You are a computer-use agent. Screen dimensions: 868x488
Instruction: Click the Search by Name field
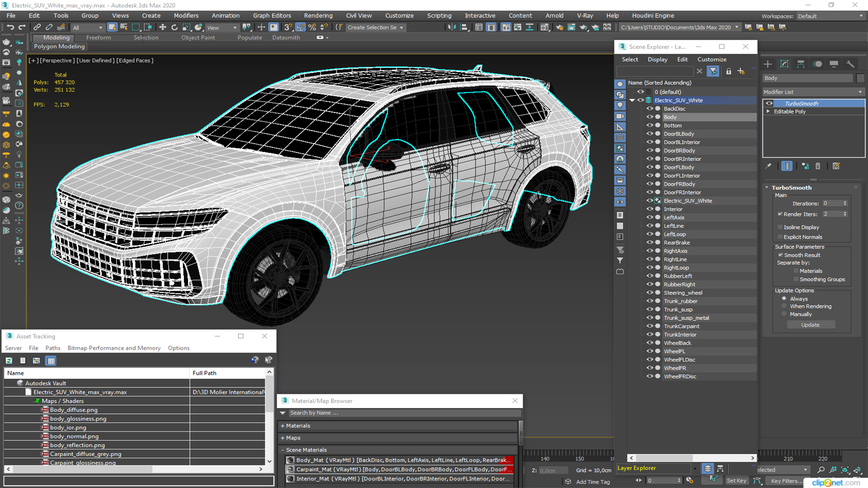(405, 413)
